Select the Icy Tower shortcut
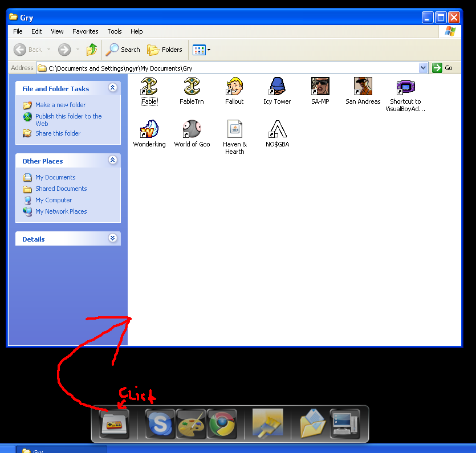This screenshot has height=453, width=476. (277, 86)
